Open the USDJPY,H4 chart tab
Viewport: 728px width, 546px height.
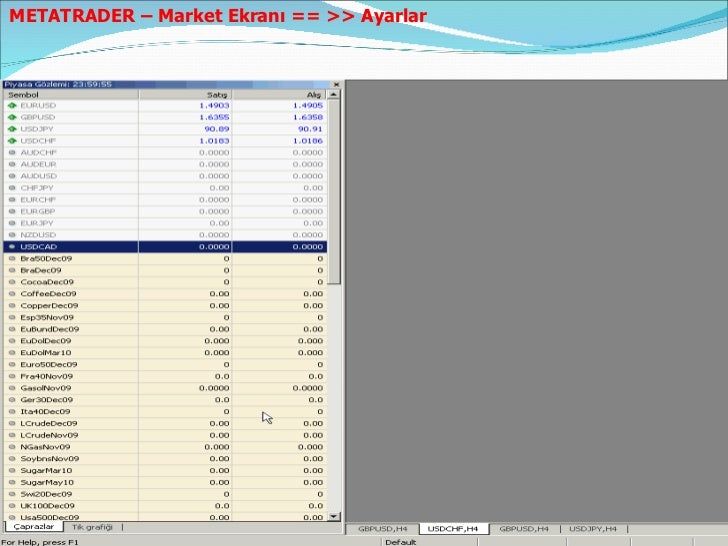pos(593,529)
